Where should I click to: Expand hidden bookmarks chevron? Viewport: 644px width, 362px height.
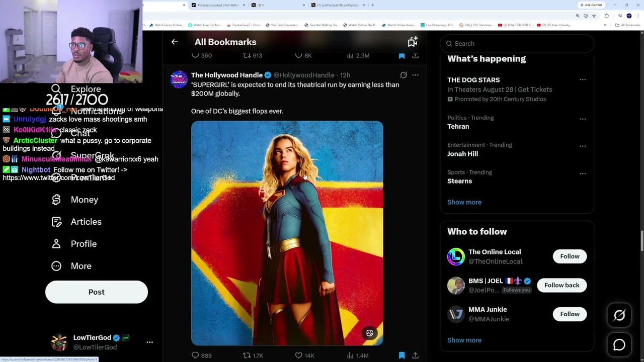click(605, 25)
